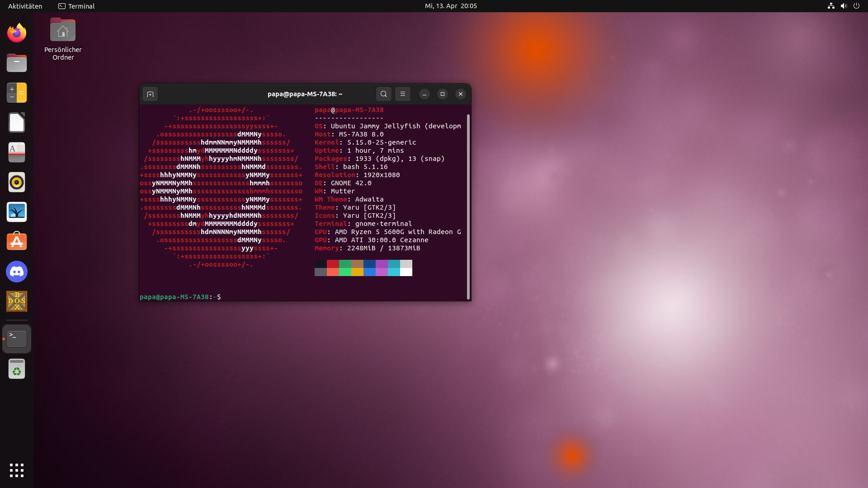Open Rhythmbox music player icon
Screen dimensions: 868x488
pyautogui.click(x=17, y=182)
